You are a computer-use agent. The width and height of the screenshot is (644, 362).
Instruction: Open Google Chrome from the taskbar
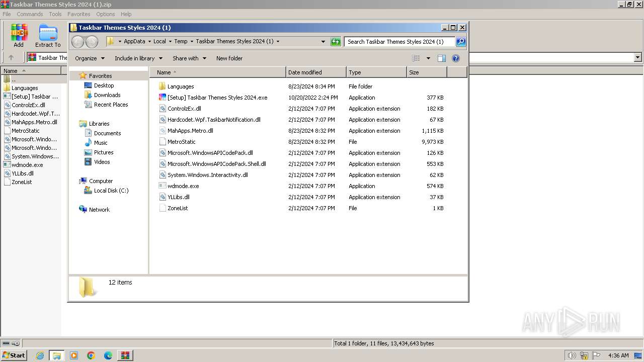[91, 355]
